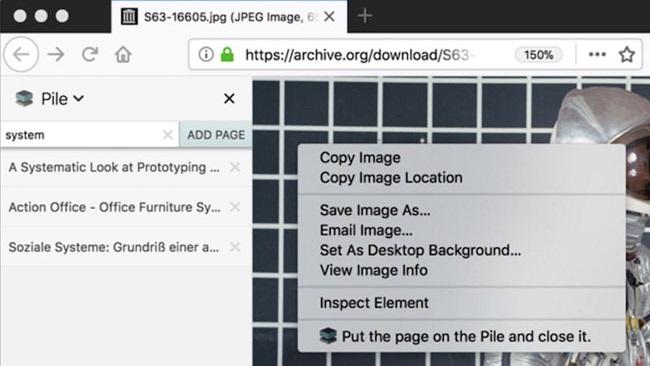Bookmark the page with the star icon
This screenshot has height=366, width=650.
(x=627, y=54)
